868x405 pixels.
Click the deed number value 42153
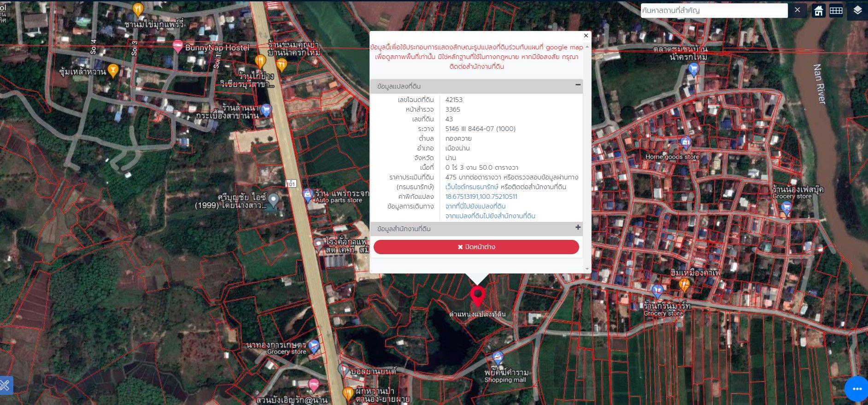(x=454, y=100)
